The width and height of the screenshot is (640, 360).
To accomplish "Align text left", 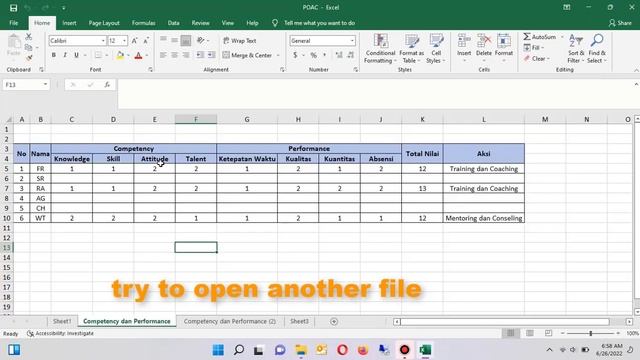I will pos(163,55).
